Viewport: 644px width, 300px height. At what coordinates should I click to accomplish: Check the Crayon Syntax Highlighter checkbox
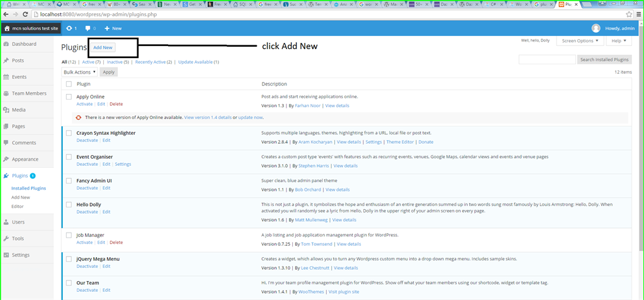click(69, 133)
